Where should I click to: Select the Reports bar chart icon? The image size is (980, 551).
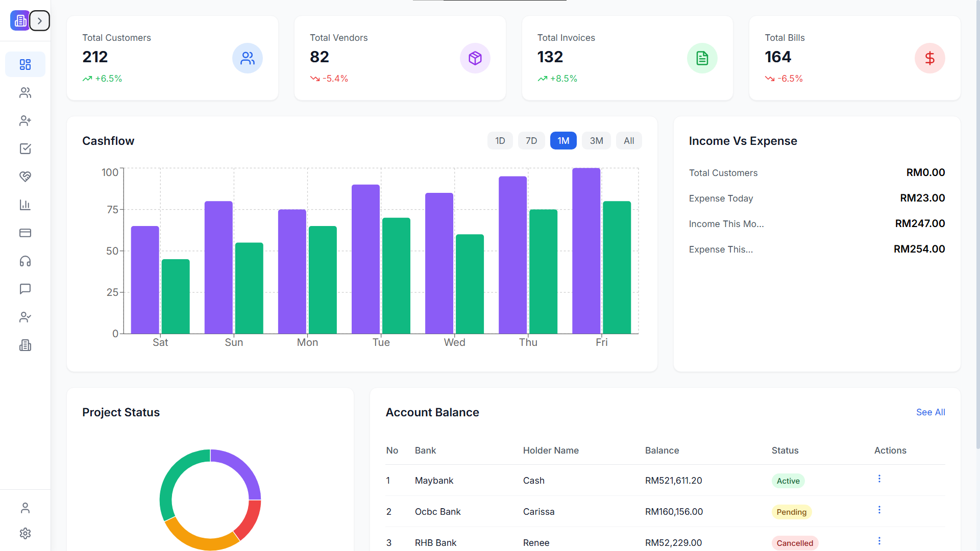point(25,205)
